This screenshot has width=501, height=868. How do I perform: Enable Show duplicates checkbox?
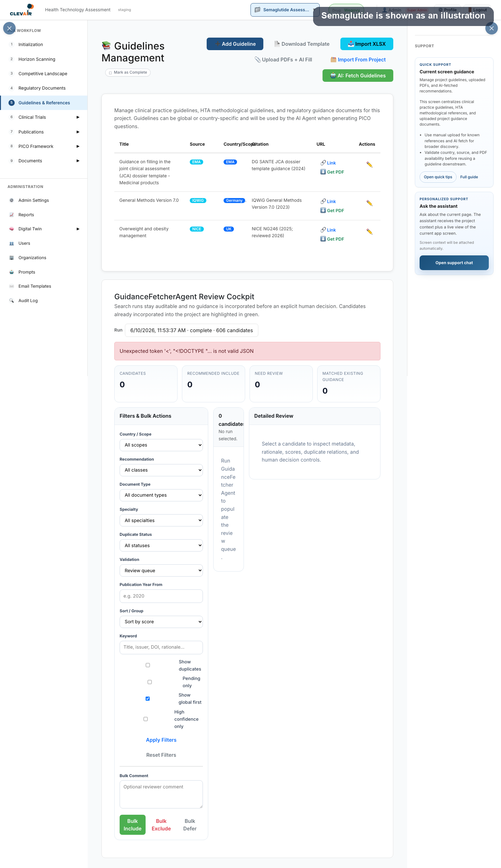click(x=147, y=665)
